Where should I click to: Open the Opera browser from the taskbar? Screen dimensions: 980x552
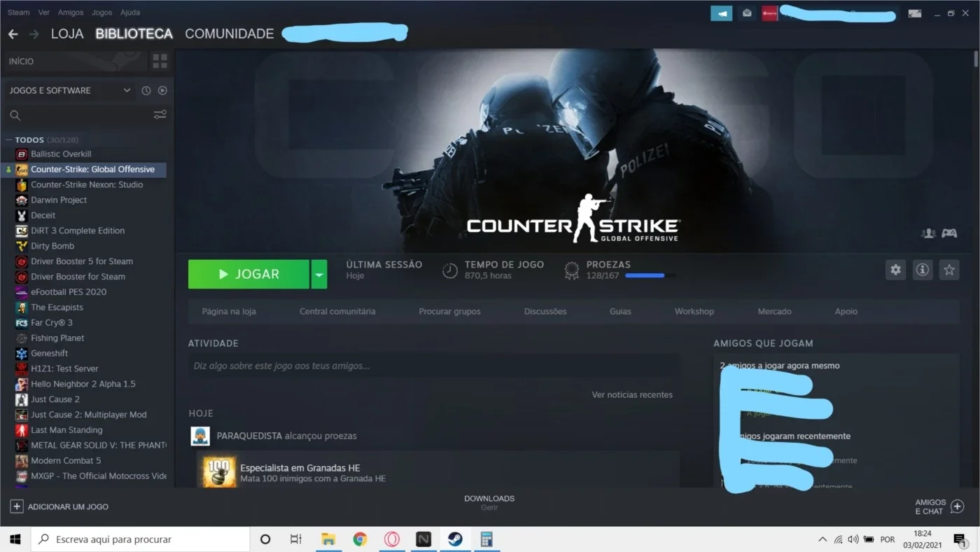click(x=392, y=539)
